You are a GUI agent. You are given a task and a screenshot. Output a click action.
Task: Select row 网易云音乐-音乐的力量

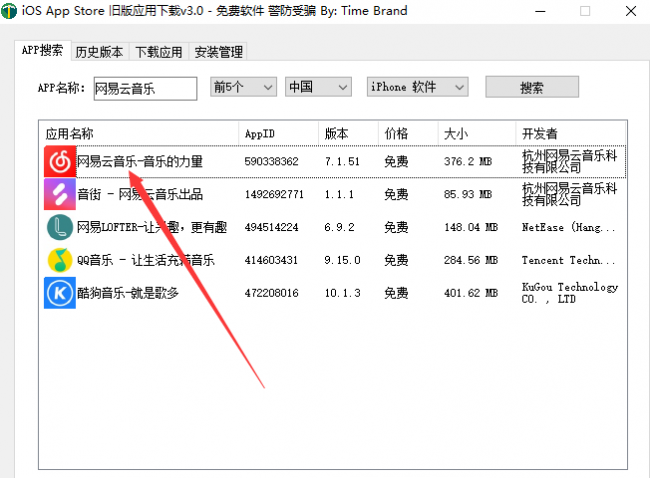click(x=335, y=161)
